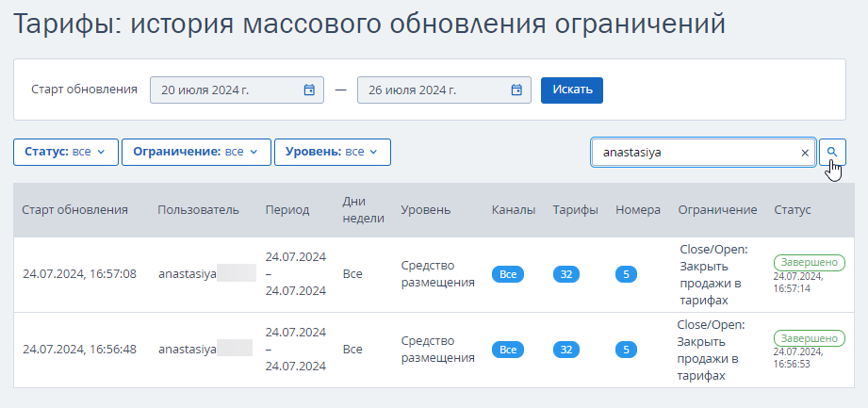Click Close/Open restriction in 16:56:48 row

coord(712,351)
